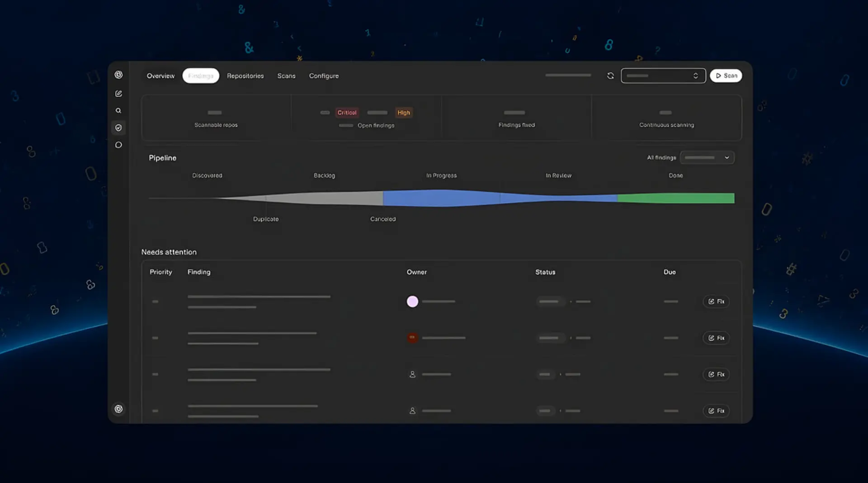
Task: Select the shield check icon in sidebar
Action: pos(118,128)
